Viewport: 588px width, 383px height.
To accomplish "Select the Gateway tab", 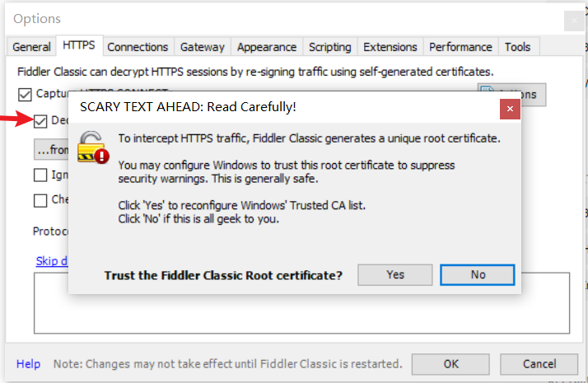I will [x=202, y=47].
